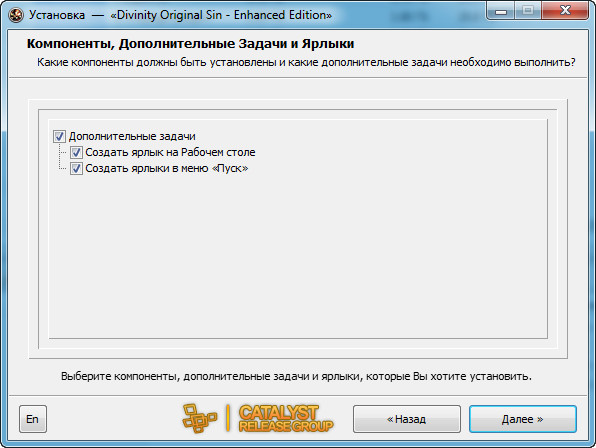Click empty space inside the tasks list panel
This screenshot has width=596, height=448.
(x=298, y=258)
